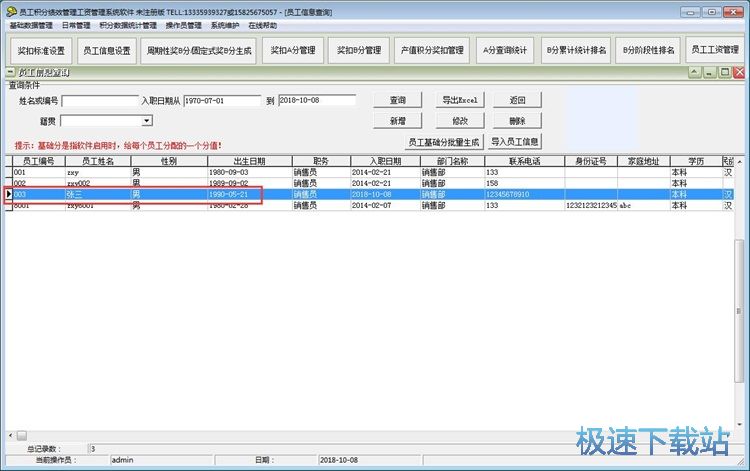Screen dimensions: 750x471
Task: Click name cell zxy in row 001
Action: [x=98, y=172]
